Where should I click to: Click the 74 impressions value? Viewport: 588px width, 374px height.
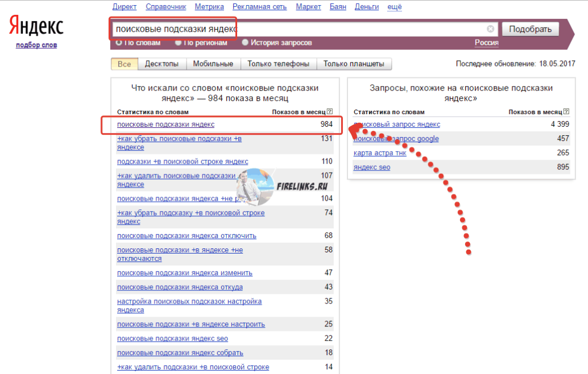[328, 212]
